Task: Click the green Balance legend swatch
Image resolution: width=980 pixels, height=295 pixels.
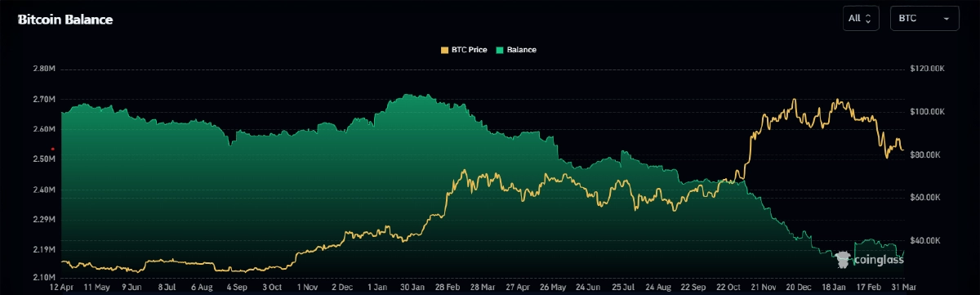Action: tap(499, 50)
